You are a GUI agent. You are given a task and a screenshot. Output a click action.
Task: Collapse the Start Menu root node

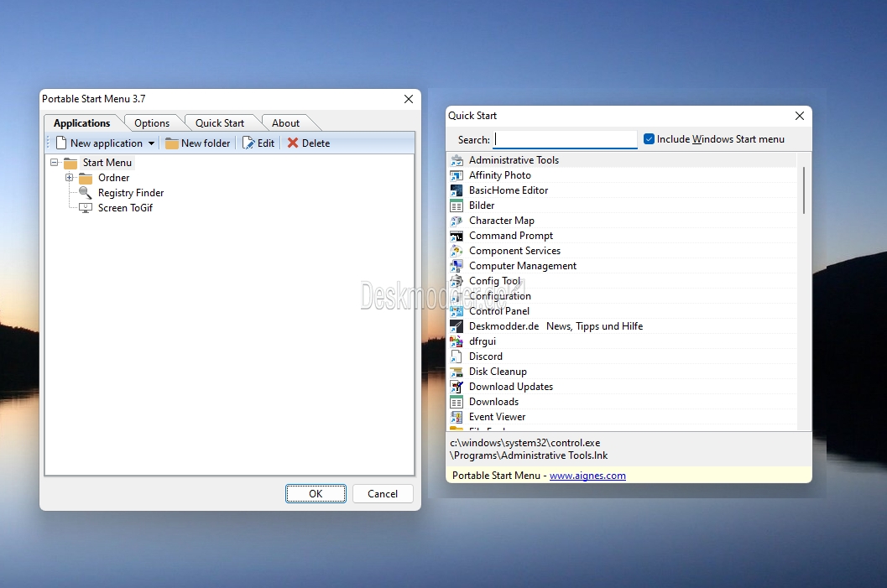pyautogui.click(x=55, y=163)
